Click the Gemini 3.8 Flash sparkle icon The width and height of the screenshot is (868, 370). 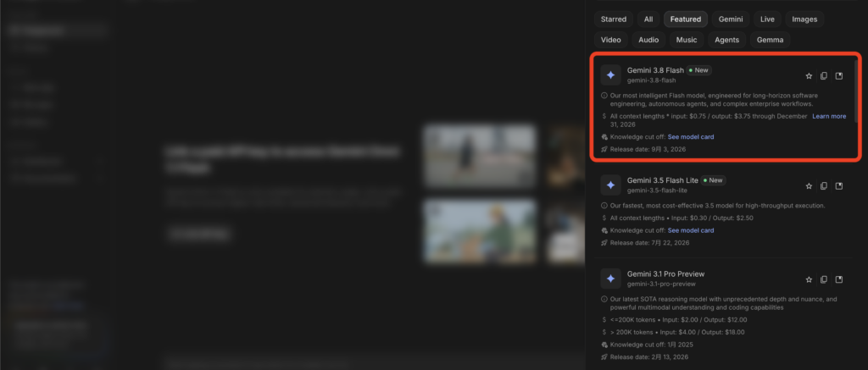tap(610, 75)
